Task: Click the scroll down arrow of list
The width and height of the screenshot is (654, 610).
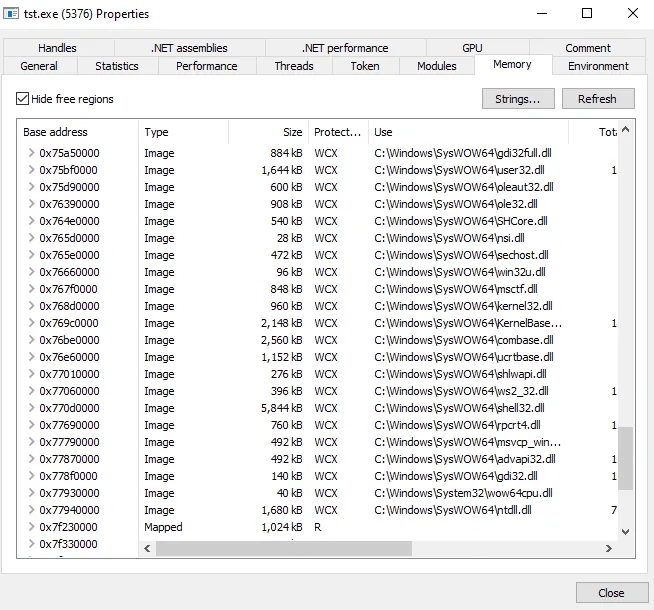Action: tap(626, 531)
